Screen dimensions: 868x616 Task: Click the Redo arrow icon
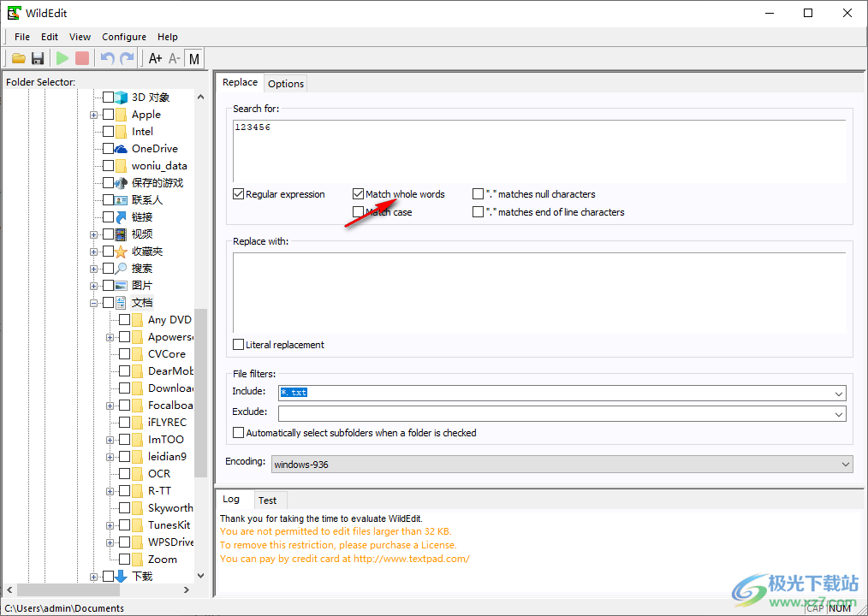(x=127, y=58)
